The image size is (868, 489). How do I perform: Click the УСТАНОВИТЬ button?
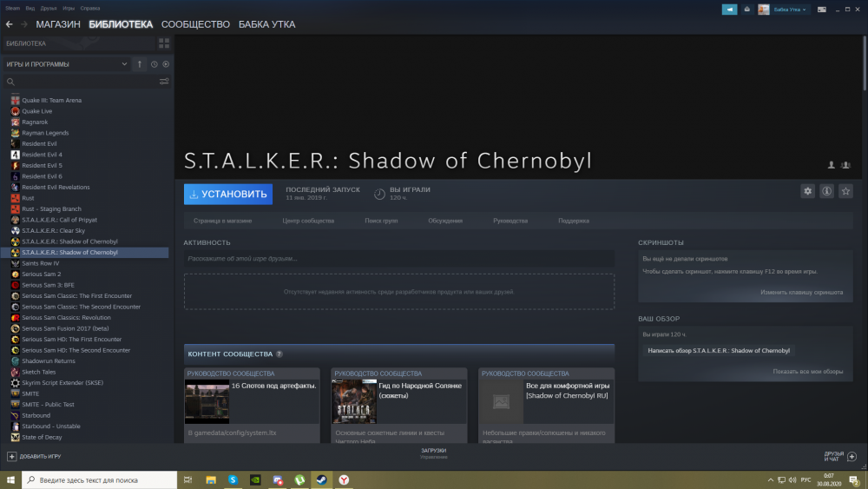tap(228, 195)
